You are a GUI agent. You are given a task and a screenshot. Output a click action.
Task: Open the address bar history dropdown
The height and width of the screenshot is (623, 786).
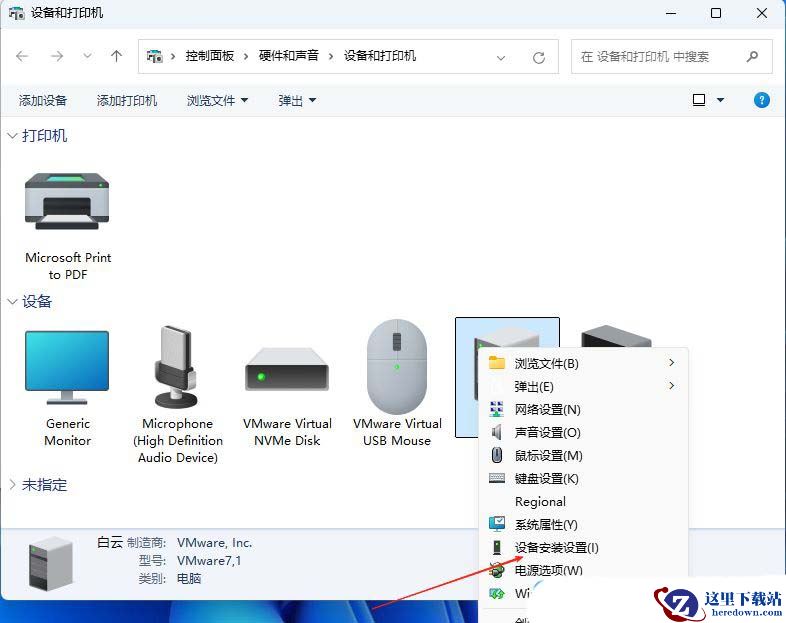click(500, 58)
